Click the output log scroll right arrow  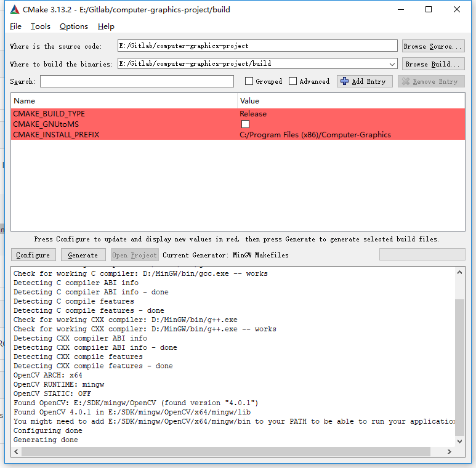click(x=450, y=451)
